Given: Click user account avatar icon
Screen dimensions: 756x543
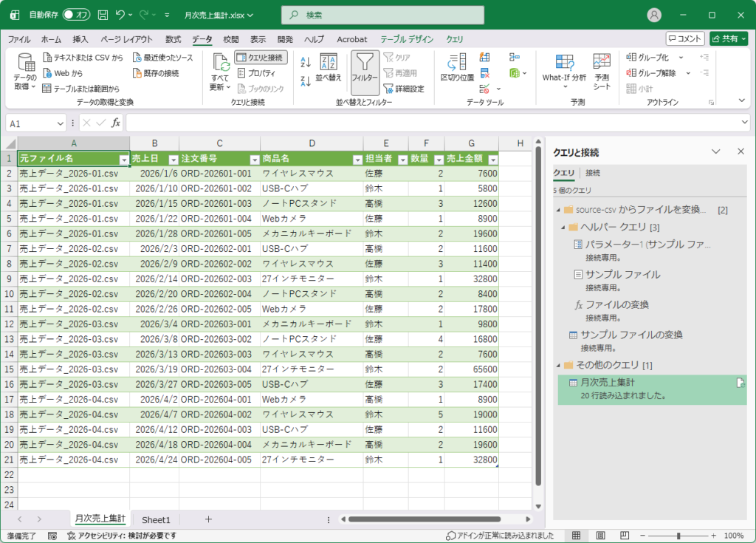Looking at the screenshot, I should pos(654,15).
